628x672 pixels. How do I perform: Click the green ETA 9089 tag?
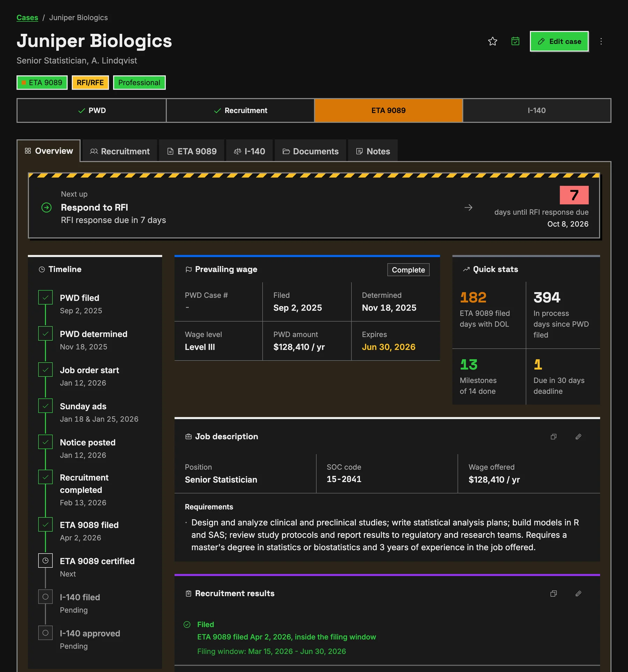(42, 83)
